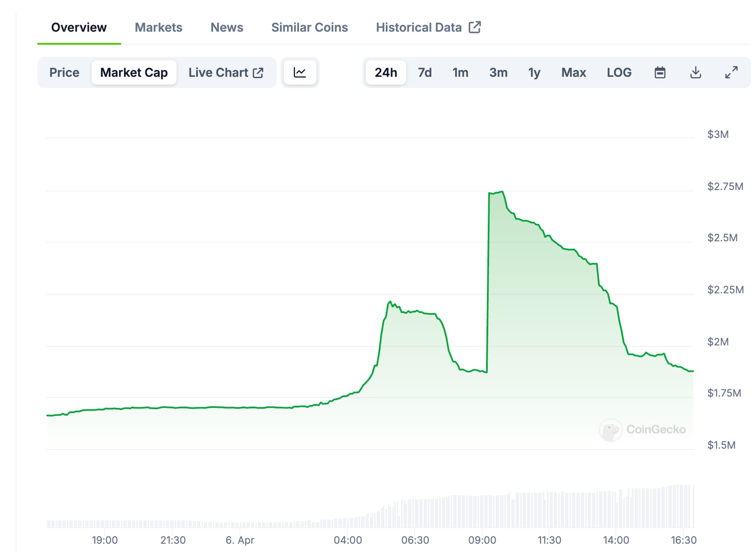Select the 1y time range
Viewport: 756px width, 552px height.
click(534, 72)
